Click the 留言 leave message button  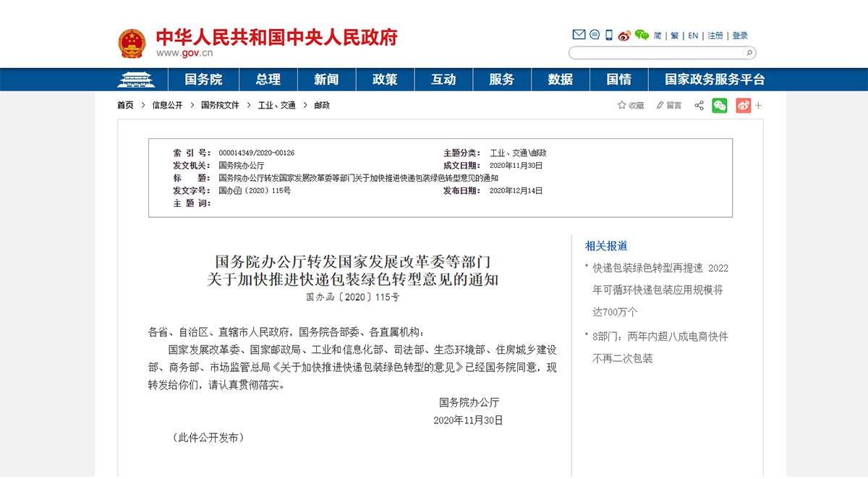(x=669, y=106)
